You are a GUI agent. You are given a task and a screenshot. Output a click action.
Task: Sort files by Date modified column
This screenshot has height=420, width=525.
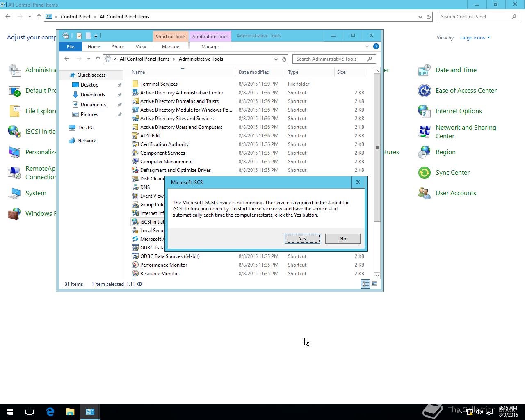pos(260,72)
